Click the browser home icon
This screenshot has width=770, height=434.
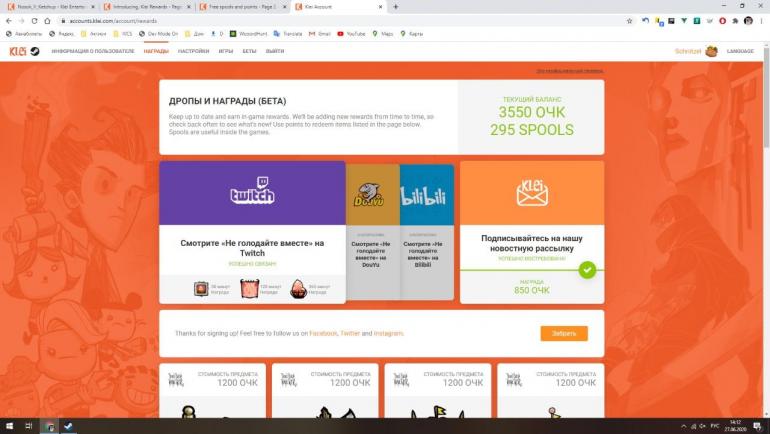pos(47,21)
